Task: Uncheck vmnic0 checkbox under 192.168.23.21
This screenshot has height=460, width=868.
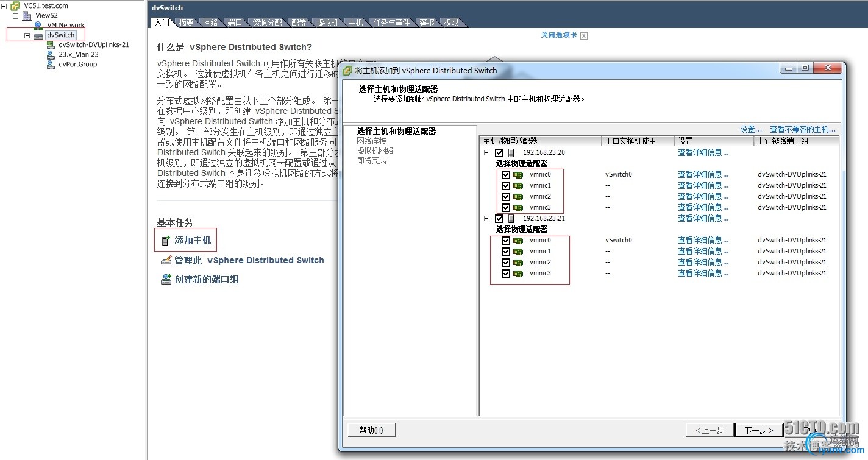Action: point(505,240)
